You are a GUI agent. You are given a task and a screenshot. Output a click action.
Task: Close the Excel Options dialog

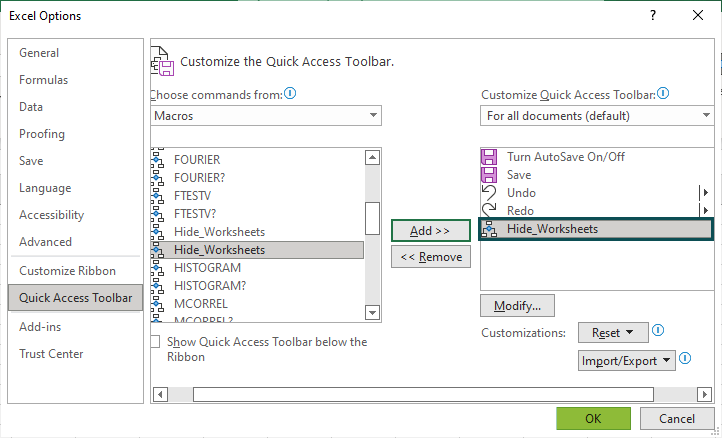coord(698,15)
